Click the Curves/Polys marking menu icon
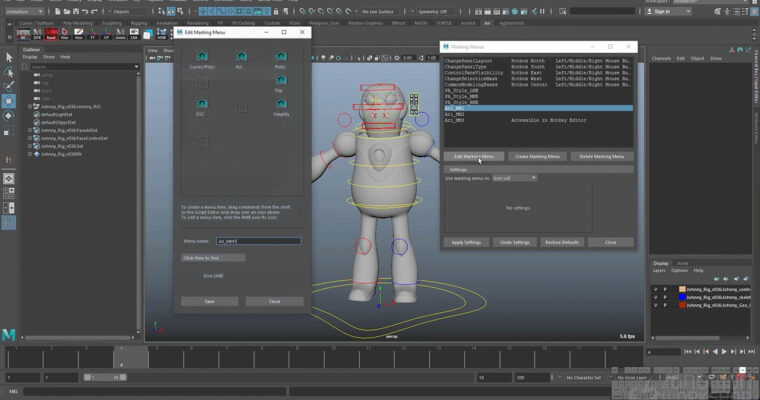760x400 pixels. pos(202,56)
